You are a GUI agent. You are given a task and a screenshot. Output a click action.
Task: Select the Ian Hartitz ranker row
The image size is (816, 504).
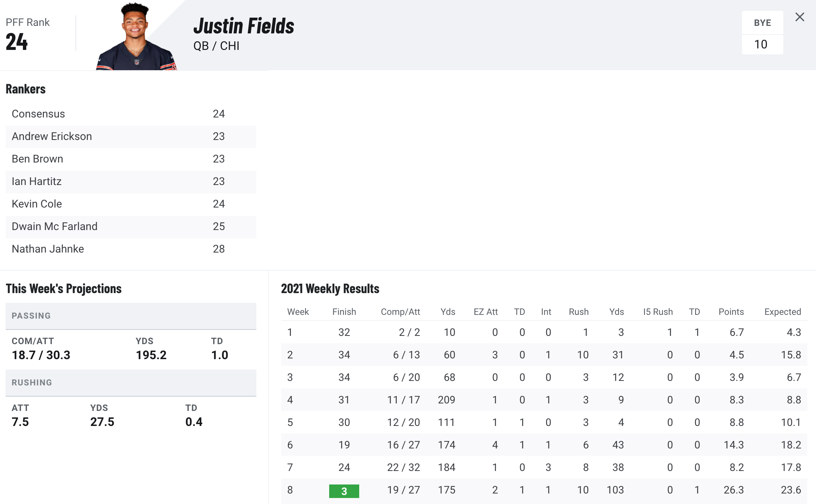click(x=131, y=182)
